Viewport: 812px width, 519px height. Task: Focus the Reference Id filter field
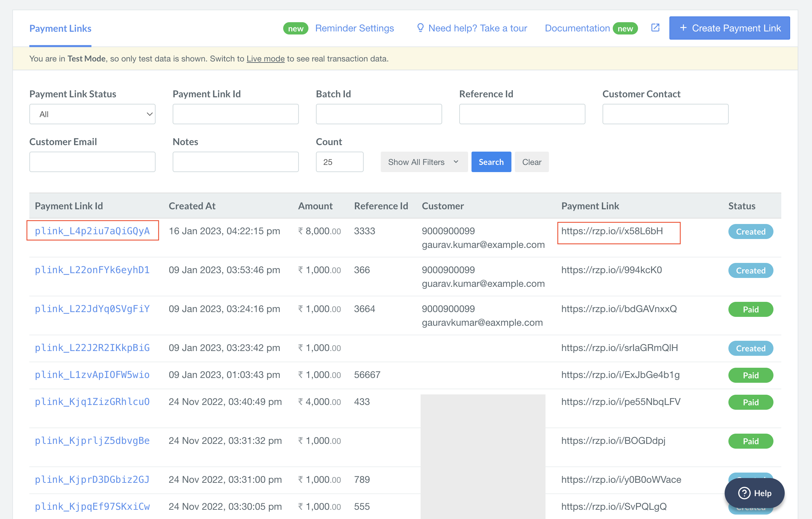522,114
